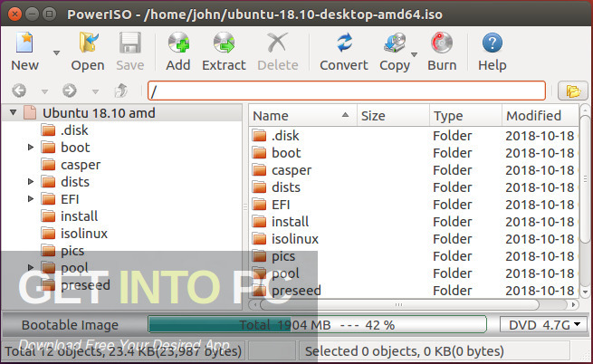Viewport: 593px width, 364px height.
Task: Click the scroll right arrow under file list
Action: 573,304
